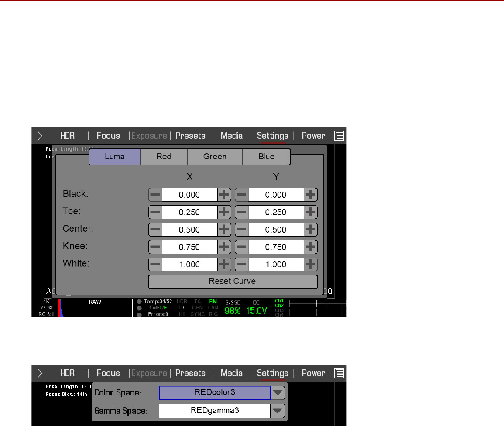Open the Luma curve tab

click(x=115, y=157)
